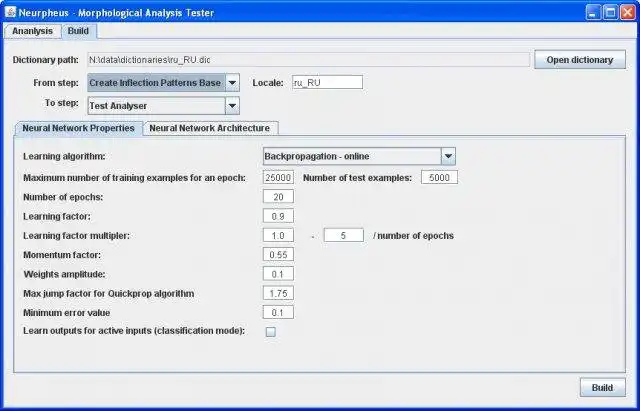Focus the Weights amplitude field

coord(278,274)
